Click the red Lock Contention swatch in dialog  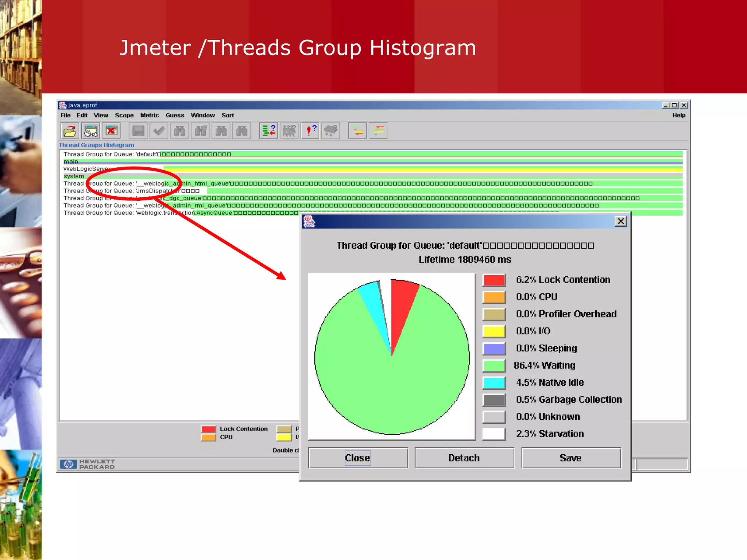coord(494,280)
